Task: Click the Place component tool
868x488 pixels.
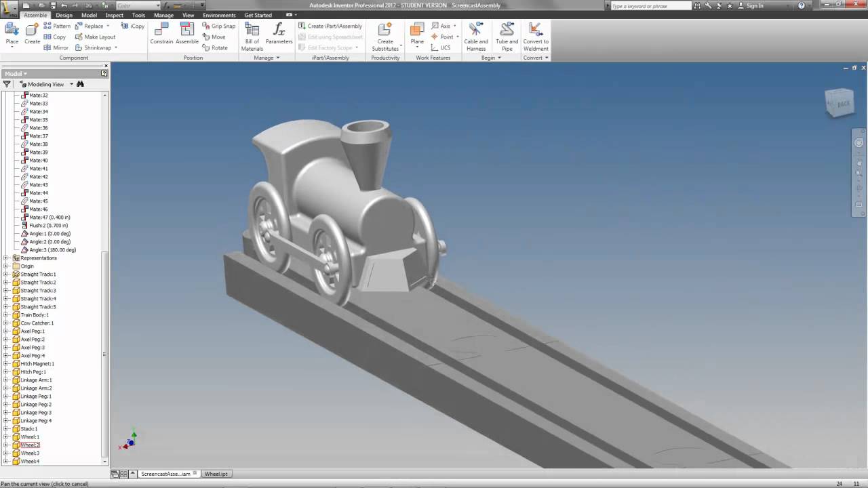Action: point(12,34)
